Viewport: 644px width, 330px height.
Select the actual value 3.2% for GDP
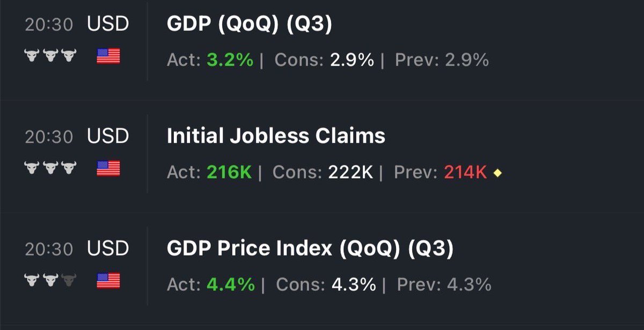[x=230, y=60]
